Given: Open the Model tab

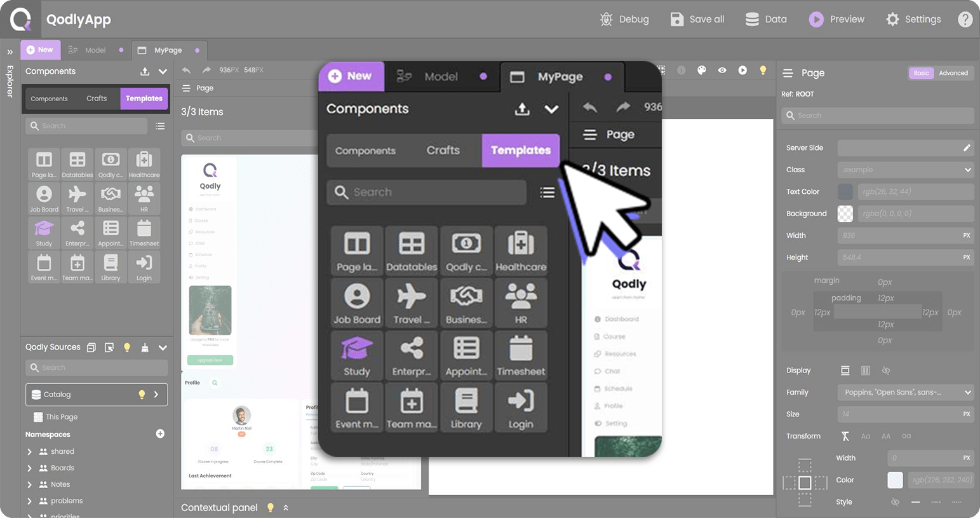Looking at the screenshot, I should tap(95, 50).
